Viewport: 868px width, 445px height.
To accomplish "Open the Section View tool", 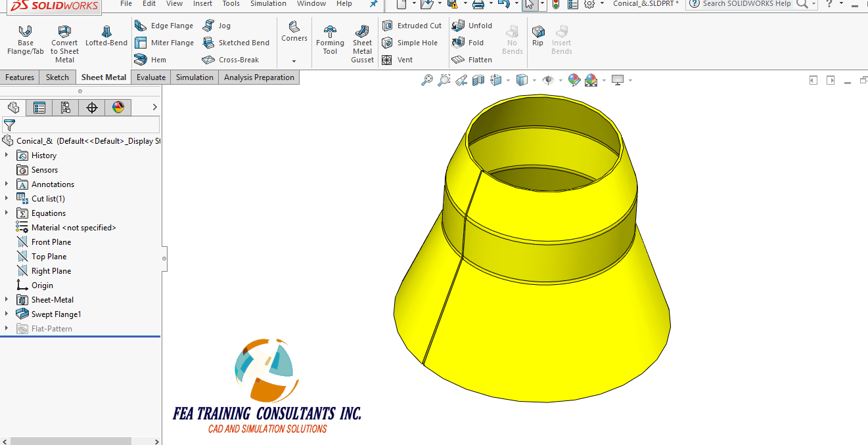I will click(x=478, y=79).
